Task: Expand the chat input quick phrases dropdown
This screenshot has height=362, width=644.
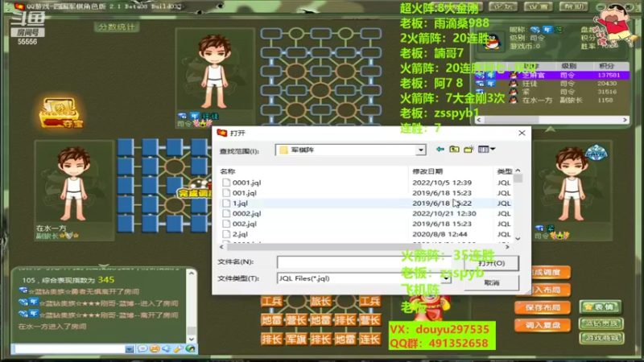Action: [130, 349]
